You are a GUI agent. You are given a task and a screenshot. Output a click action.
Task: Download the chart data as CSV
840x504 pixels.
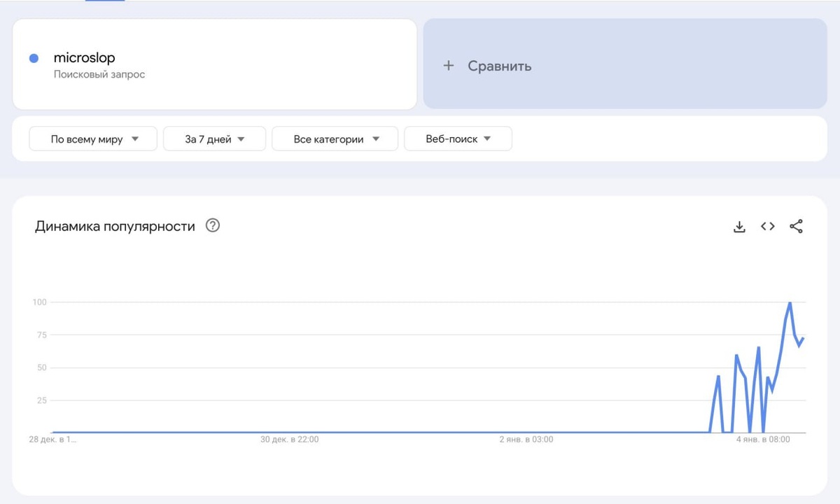coord(739,226)
